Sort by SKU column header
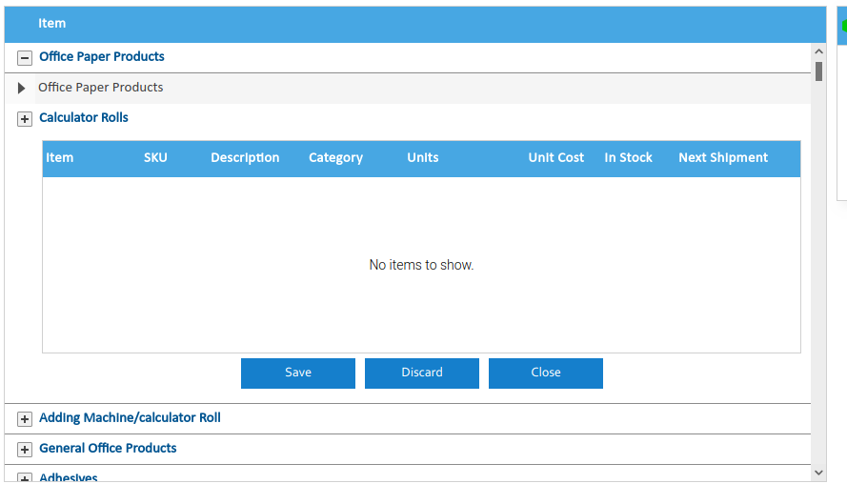 point(155,158)
